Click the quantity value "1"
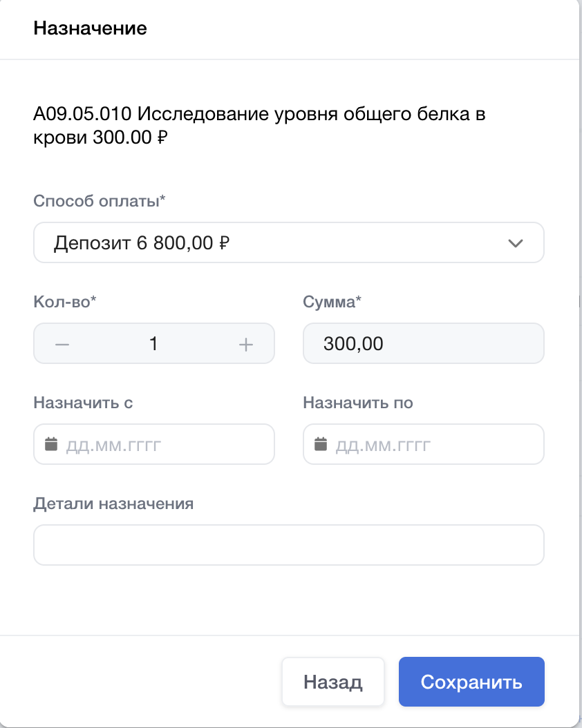 (153, 344)
